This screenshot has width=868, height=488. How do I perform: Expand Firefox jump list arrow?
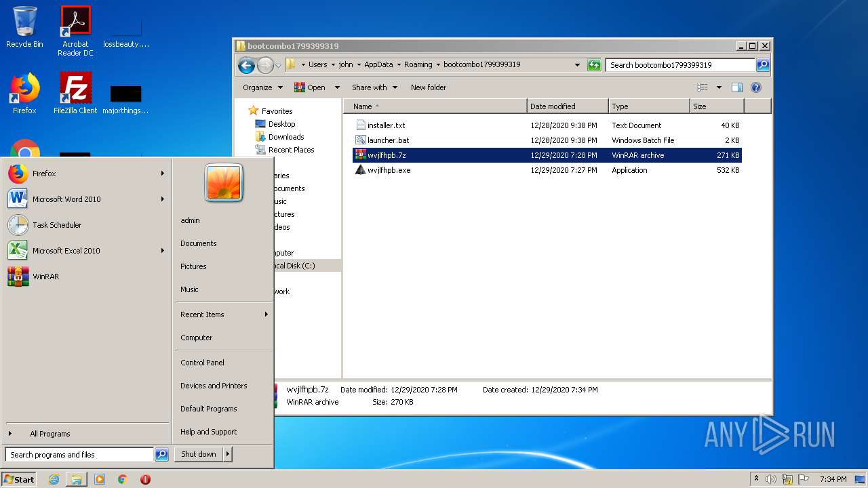163,174
